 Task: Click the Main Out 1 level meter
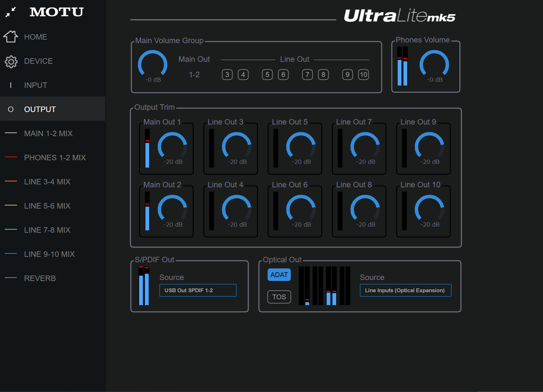point(147,148)
